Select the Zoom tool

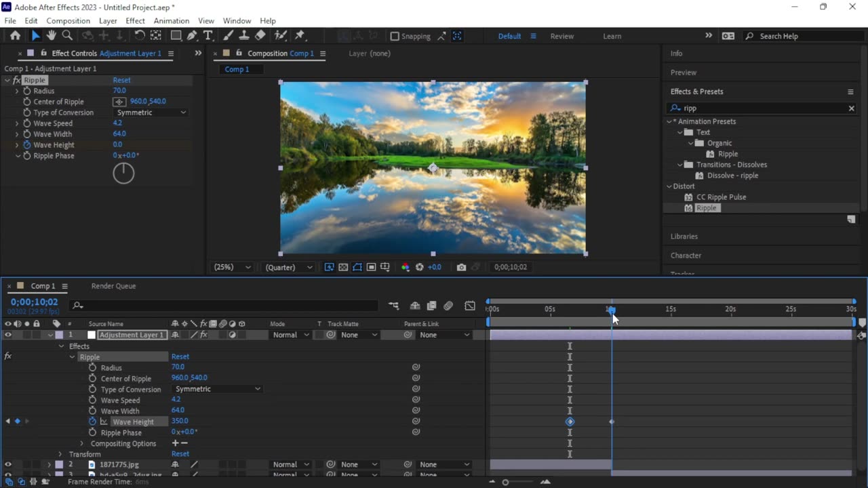(67, 36)
